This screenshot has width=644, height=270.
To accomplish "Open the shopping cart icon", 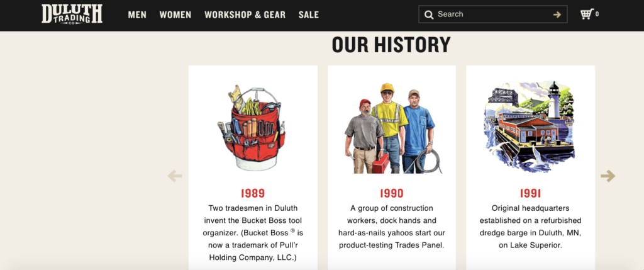I will [587, 14].
